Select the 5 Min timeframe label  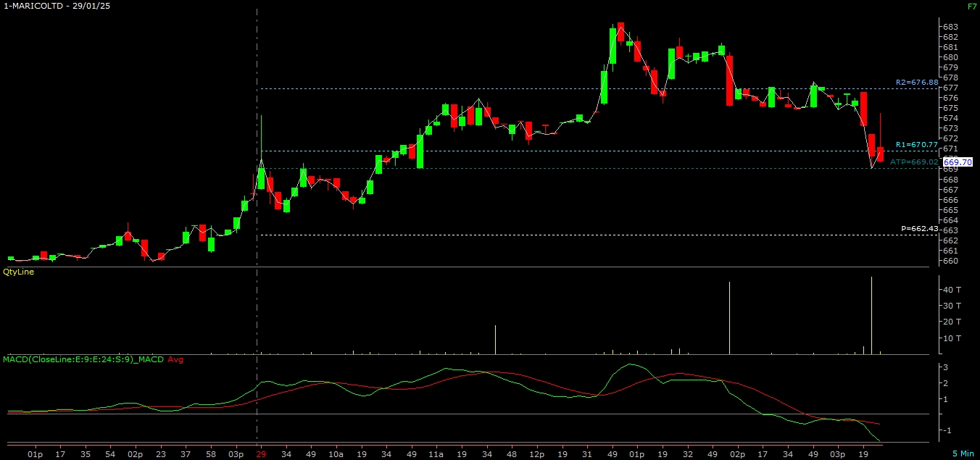coord(963,453)
